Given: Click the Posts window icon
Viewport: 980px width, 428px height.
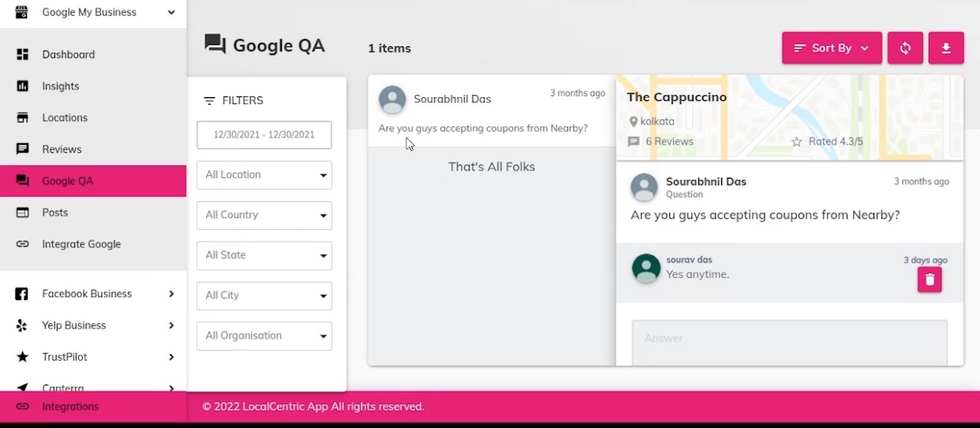Looking at the screenshot, I should 23,212.
